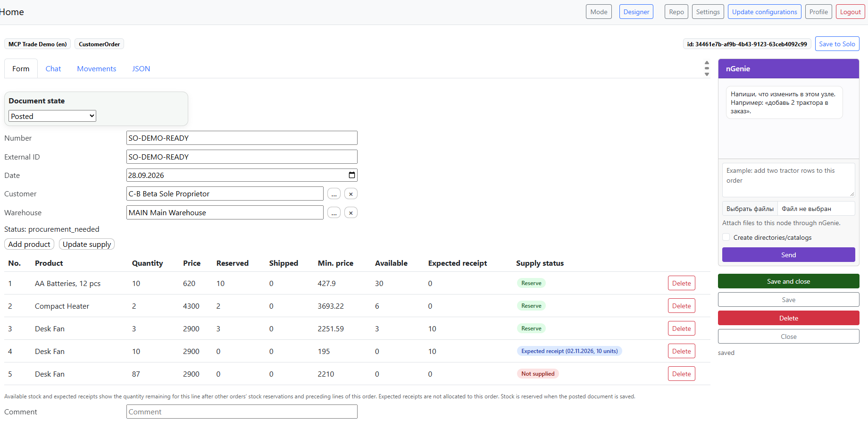Click Update configurations

pos(765,12)
